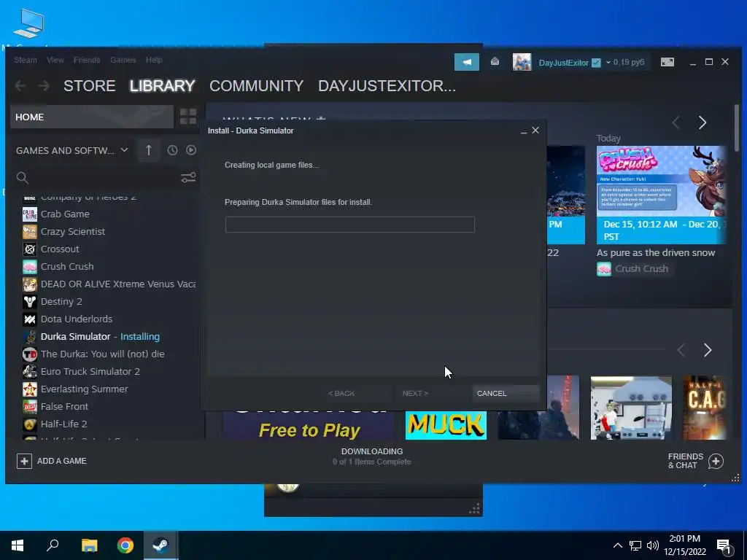Switch to the COMMUNITY tab
Viewport: 747px width, 560px height.
coord(256,86)
